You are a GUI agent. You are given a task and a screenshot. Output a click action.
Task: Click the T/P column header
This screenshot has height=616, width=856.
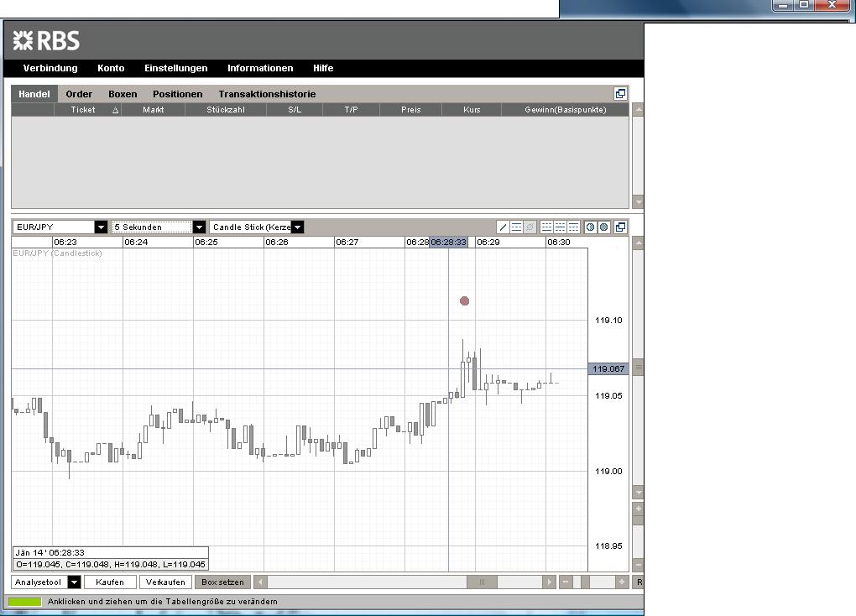click(x=352, y=110)
